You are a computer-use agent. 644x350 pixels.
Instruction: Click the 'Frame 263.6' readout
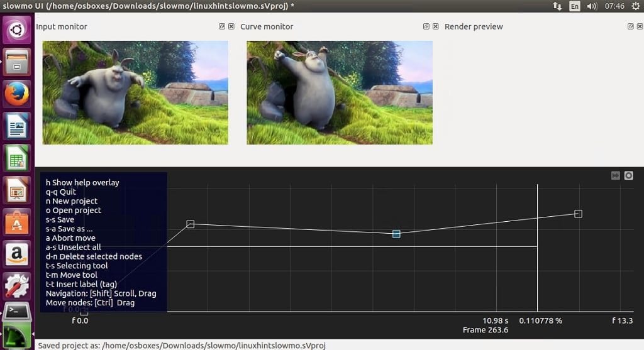486,330
